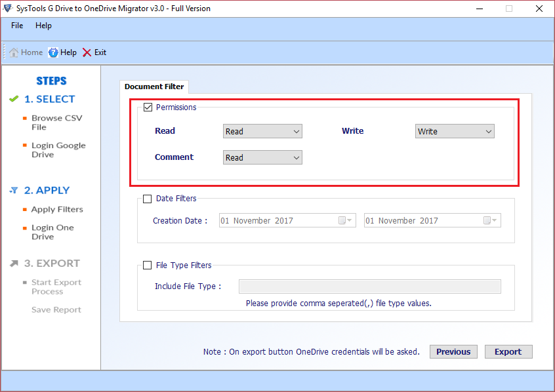Click Apply Filters step
Viewport: 555px width, 392px height.
[57, 210]
